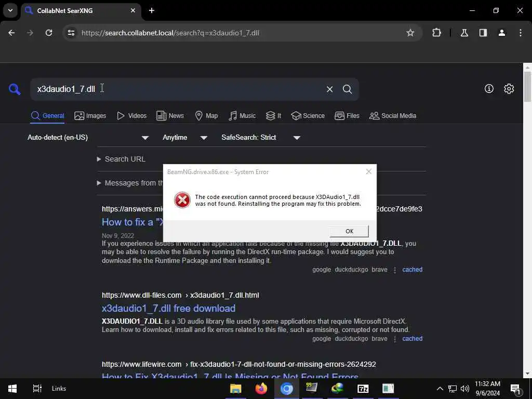Open SearXNG preferences gear icon
This screenshot has width=532, height=399.
[509, 88]
